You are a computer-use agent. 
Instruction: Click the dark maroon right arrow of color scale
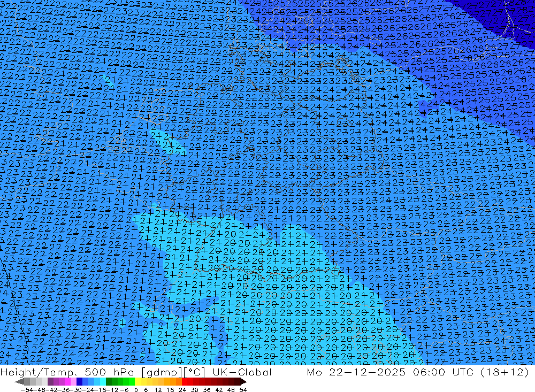point(243,381)
